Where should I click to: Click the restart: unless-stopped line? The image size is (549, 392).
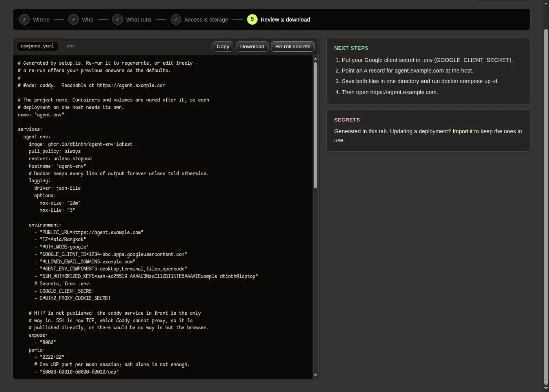tap(60, 159)
